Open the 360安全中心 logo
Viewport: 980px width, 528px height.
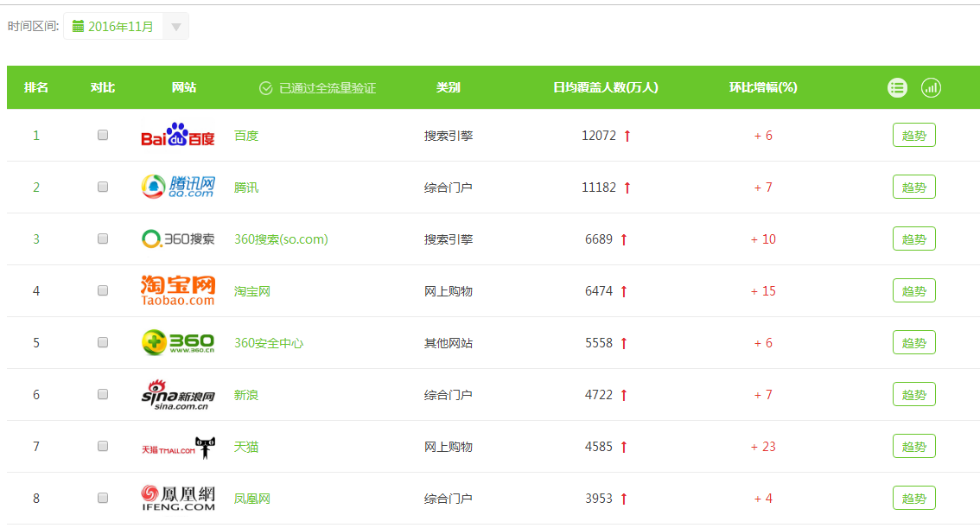pyautogui.click(x=178, y=342)
